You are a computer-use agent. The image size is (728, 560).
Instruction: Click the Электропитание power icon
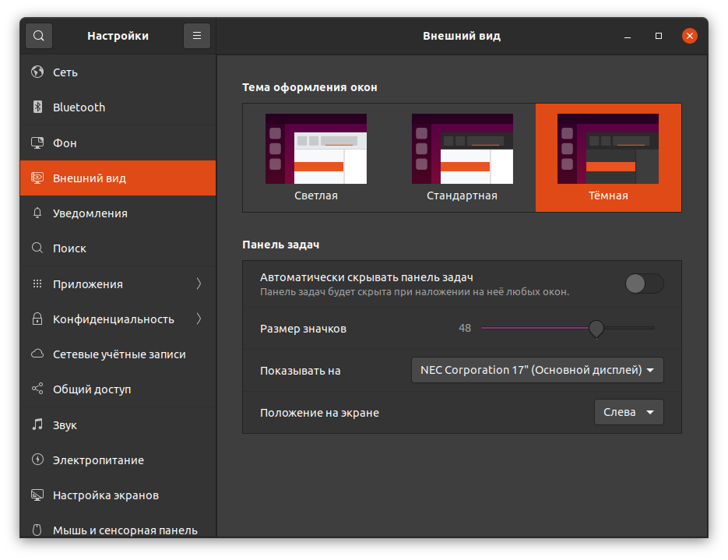click(37, 460)
